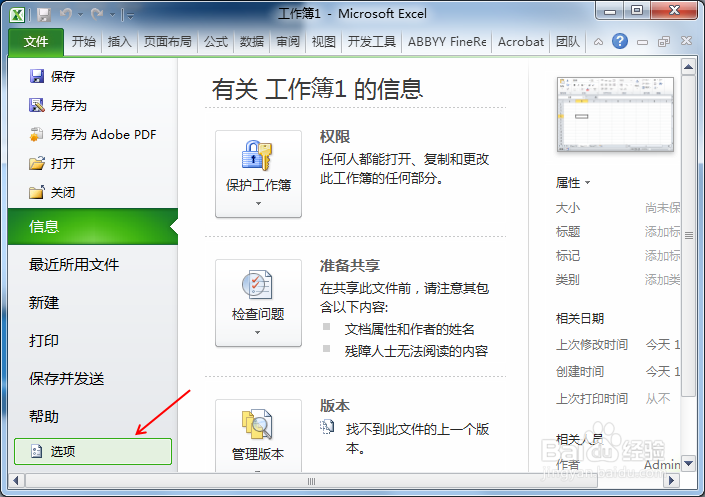
Task: Click the workbook restore icon in ribbon row
Action: pos(664,42)
